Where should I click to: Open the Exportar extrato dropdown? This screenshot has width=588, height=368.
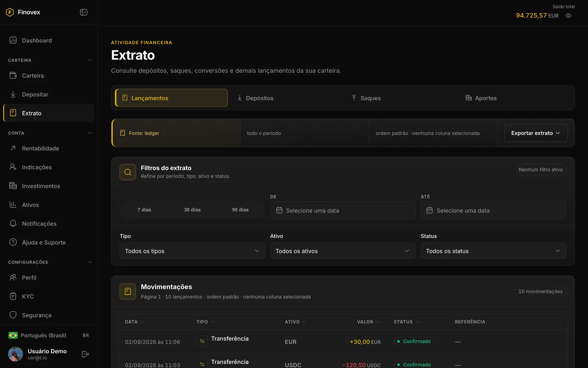(x=536, y=133)
